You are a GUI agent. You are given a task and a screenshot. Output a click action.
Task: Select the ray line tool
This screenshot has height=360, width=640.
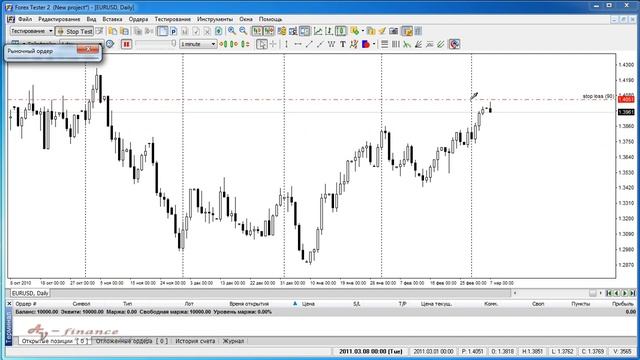320,44
